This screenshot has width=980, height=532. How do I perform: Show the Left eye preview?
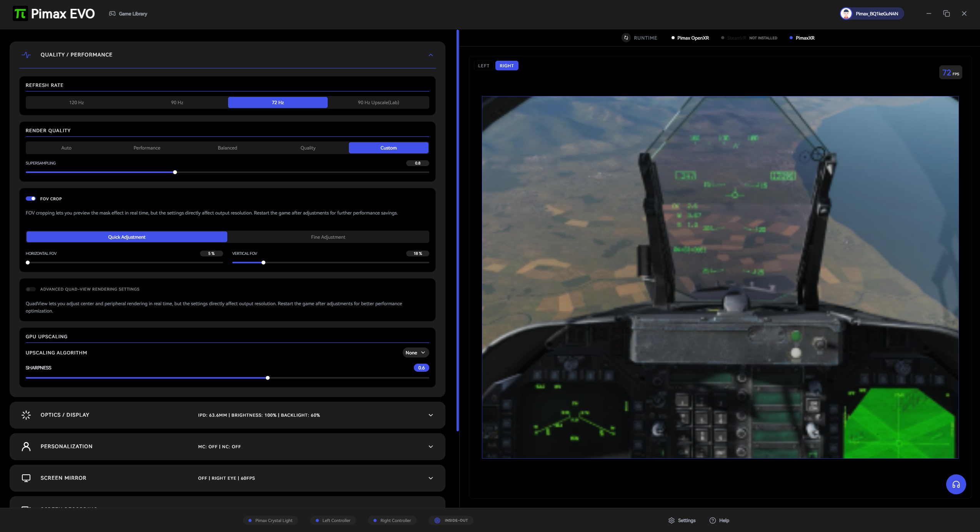click(484, 66)
